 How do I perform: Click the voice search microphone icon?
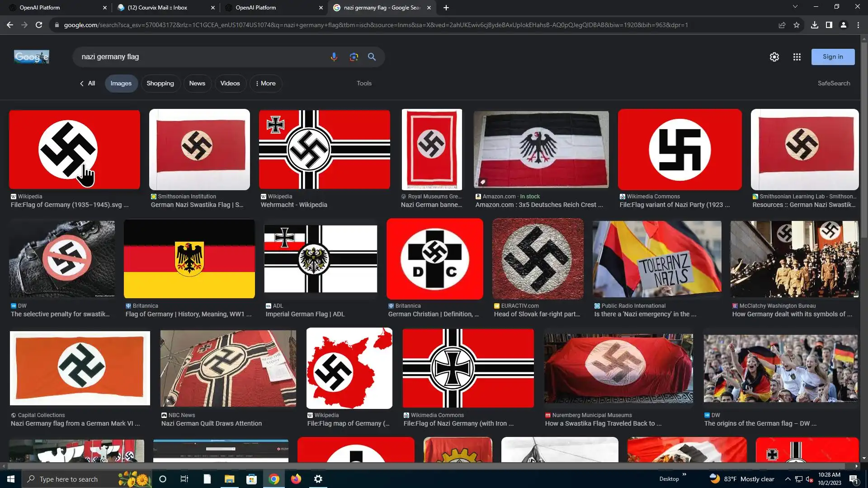pyautogui.click(x=334, y=57)
